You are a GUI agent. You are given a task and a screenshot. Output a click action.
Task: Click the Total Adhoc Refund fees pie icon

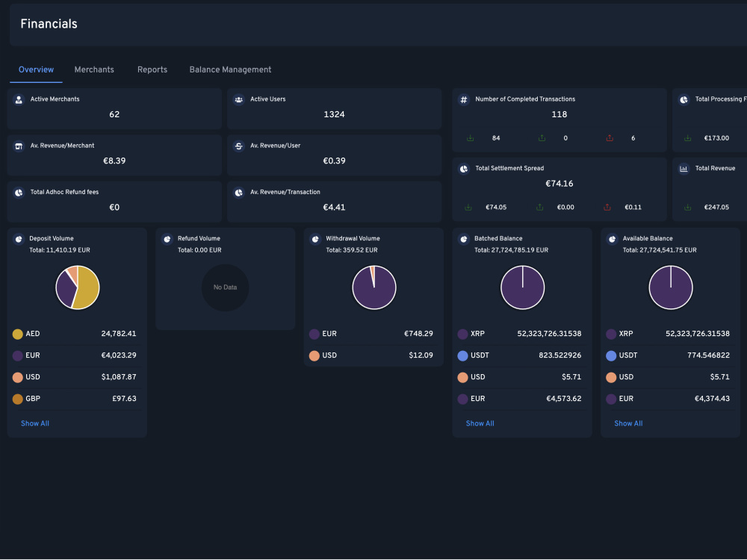(19, 193)
